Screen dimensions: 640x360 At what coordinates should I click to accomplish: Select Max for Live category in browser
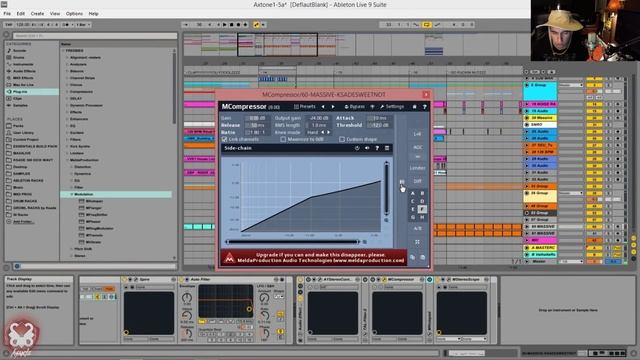pos(23,85)
